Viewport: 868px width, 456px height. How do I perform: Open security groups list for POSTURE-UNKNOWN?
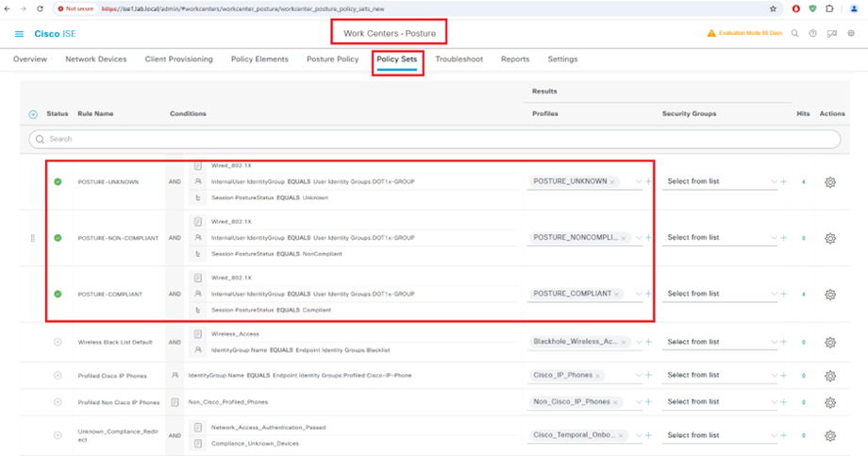pos(720,181)
